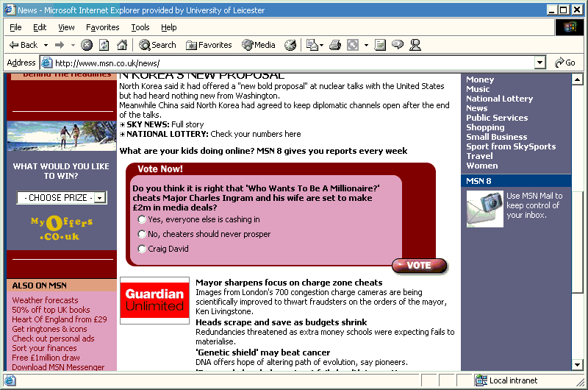Open 'Mayor sharpens focus on charge zone cheats'
Viewport: 588px width, 390px height.
(289, 283)
